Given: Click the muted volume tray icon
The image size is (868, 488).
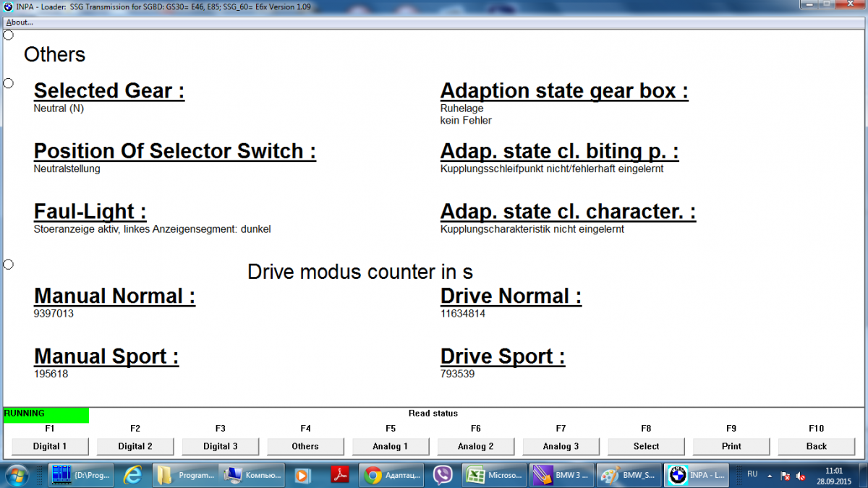Looking at the screenshot, I should [x=801, y=476].
